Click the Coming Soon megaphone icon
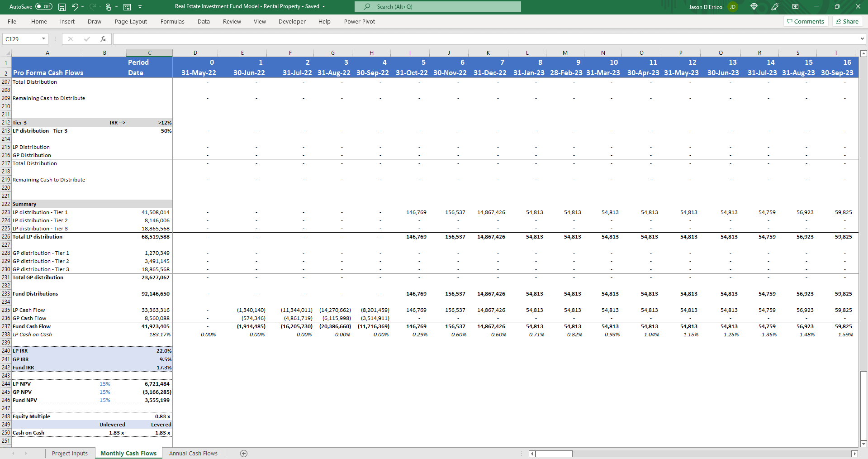868x459 pixels. 775,7
